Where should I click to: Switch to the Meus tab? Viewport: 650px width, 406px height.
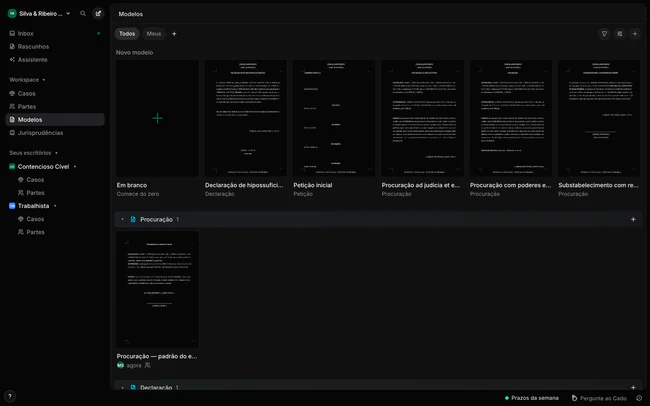click(153, 34)
